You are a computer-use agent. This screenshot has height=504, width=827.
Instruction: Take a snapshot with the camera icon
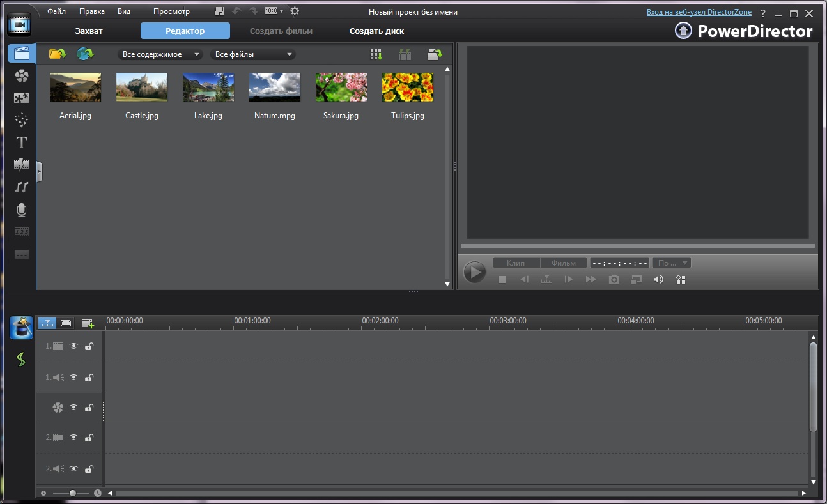(614, 279)
